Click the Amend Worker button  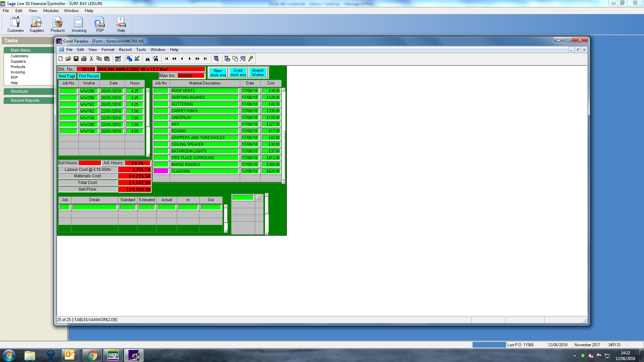258,72
